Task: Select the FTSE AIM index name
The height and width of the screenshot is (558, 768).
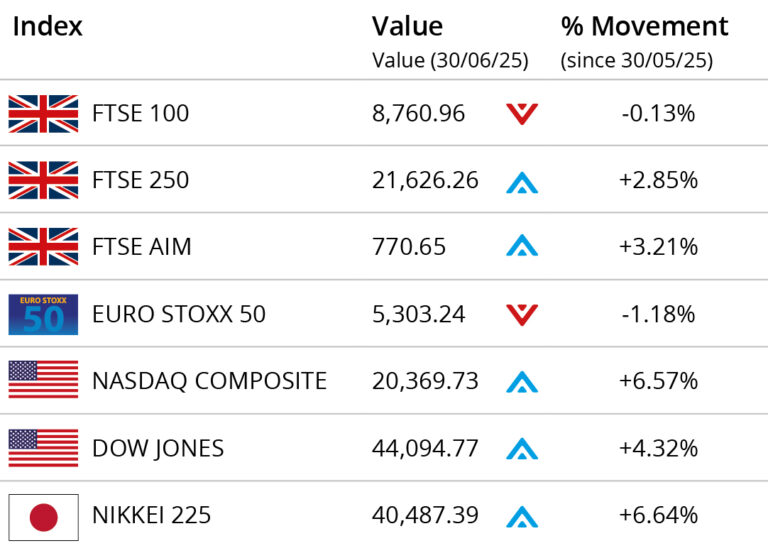Action: click(141, 247)
